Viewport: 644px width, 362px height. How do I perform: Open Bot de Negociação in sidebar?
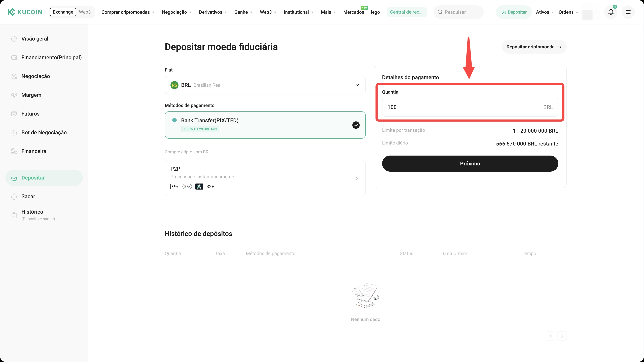44,132
